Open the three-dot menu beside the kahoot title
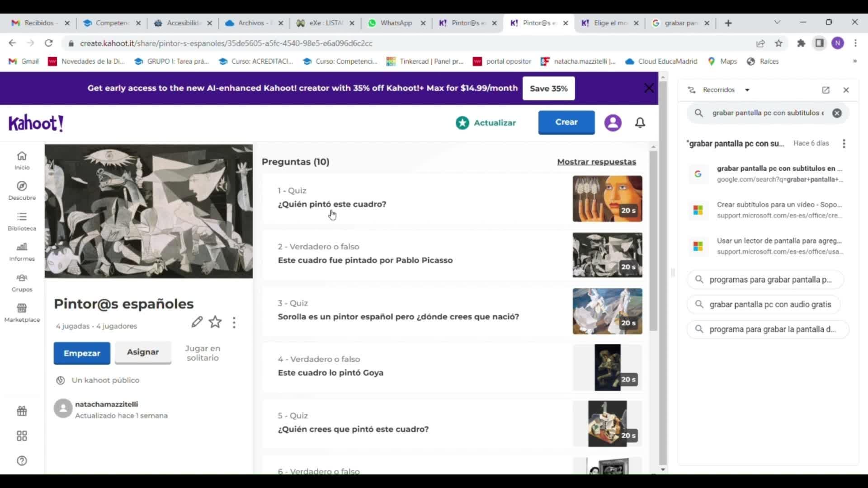The width and height of the screenshot is (868, 488). pyautogui.click(x=234, y=322)
